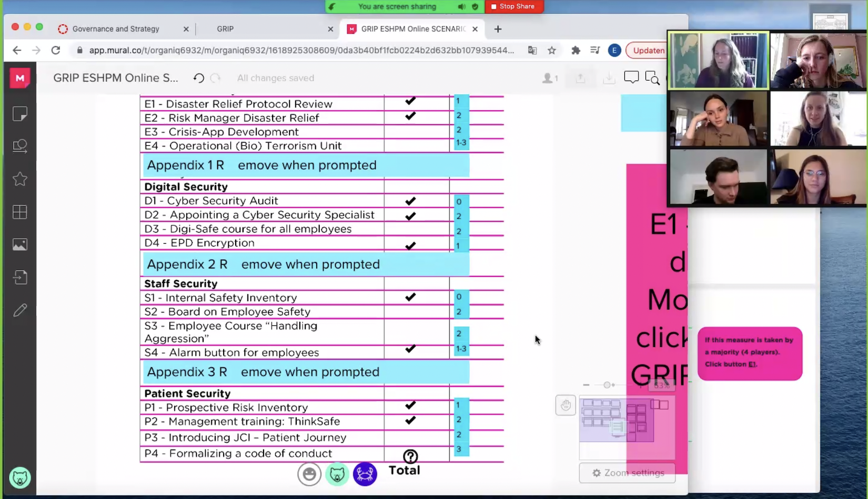The width and height of the screenshot is (868, 499).
Task: Open the shapes and text tool
Action: (20, 146)
